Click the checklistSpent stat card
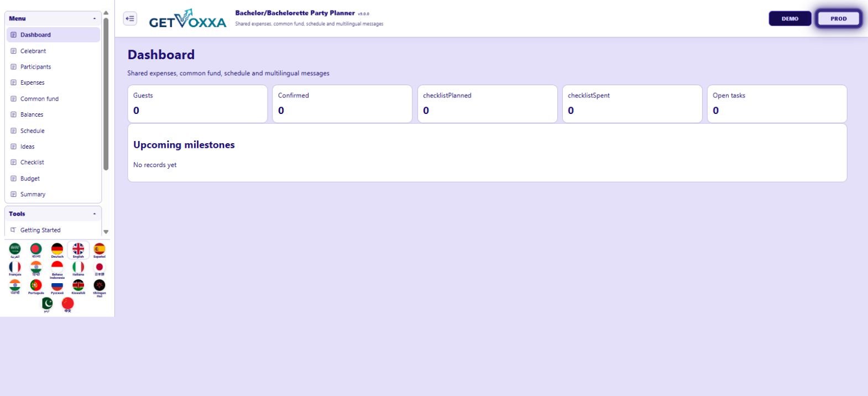Screen dimensions: 868x396 click(x=632, y=103)
